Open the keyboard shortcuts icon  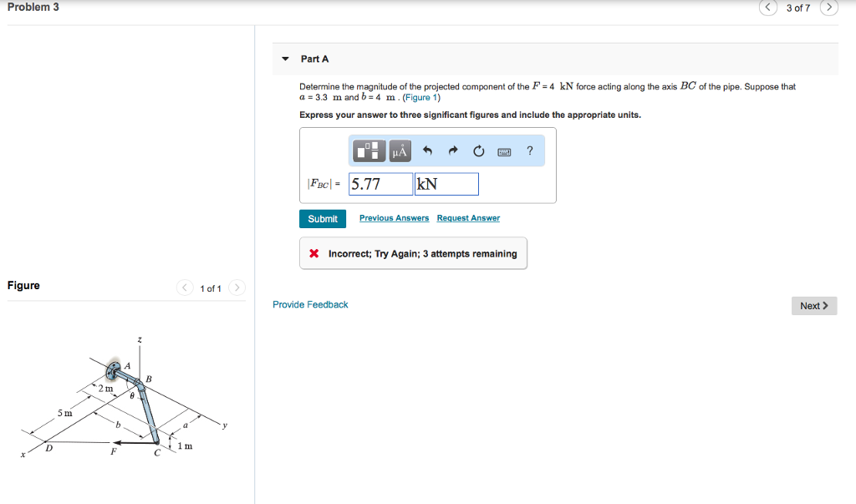coord(505,151)
